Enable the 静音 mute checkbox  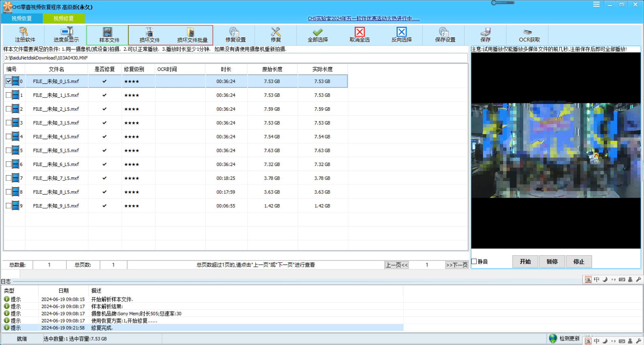coord(474,262)
